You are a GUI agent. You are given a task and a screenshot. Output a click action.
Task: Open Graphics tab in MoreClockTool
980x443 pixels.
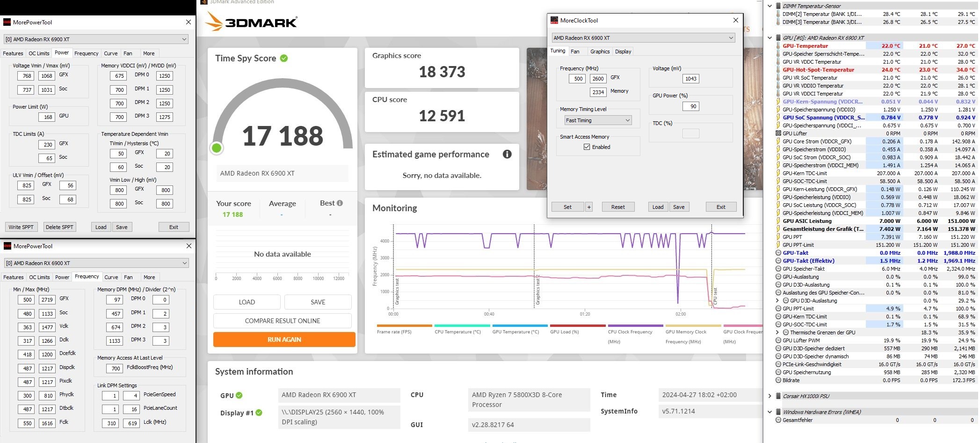(x=600, y=52)
